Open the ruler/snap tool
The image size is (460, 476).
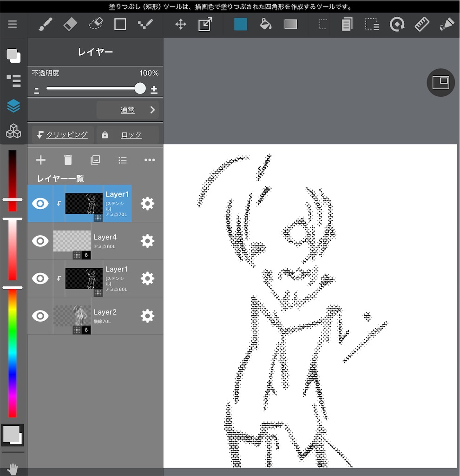pos(422,24)
